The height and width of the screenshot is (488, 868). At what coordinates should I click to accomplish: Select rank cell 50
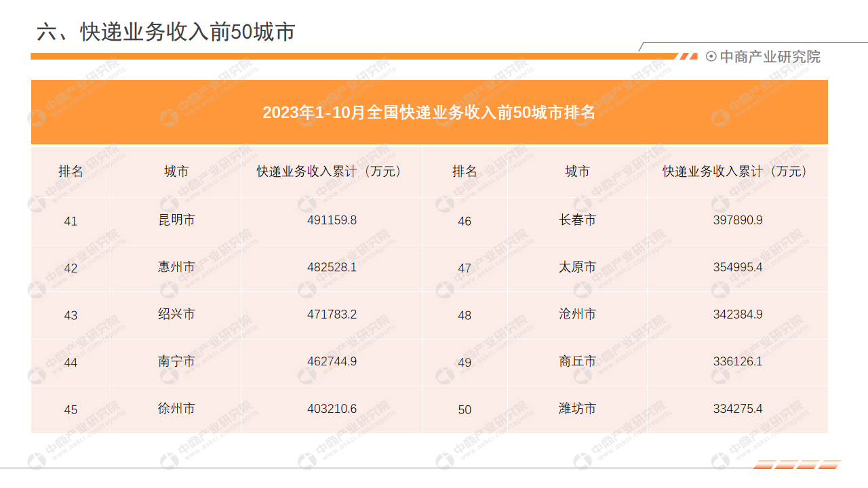point(465,410)
